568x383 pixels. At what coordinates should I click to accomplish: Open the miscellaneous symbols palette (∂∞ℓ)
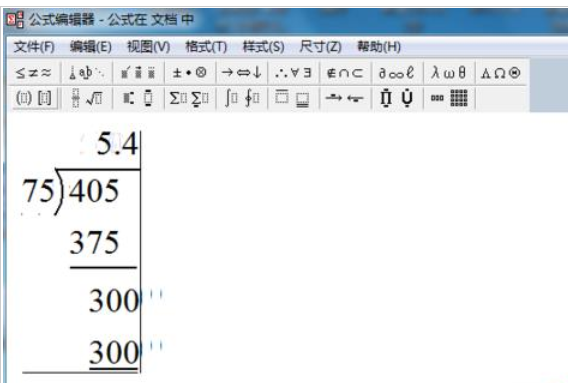(397, 73)
